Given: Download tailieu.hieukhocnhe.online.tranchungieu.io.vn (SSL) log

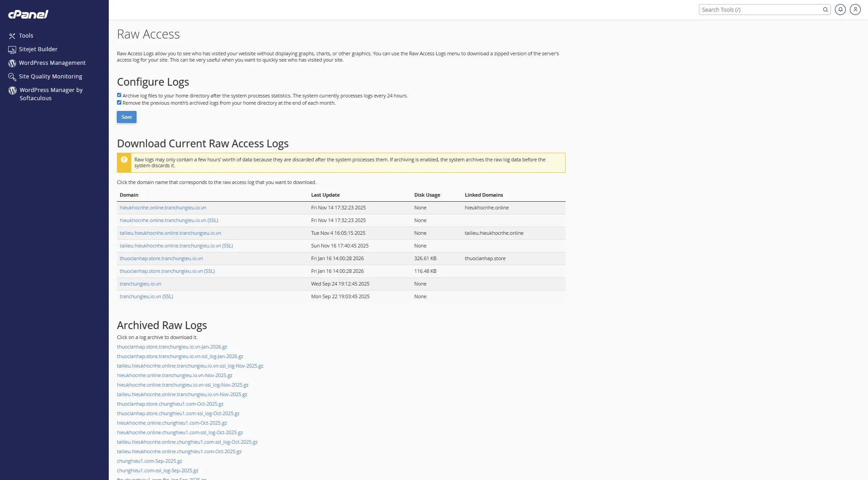Looking at the screenshot, I should (176, 246).
